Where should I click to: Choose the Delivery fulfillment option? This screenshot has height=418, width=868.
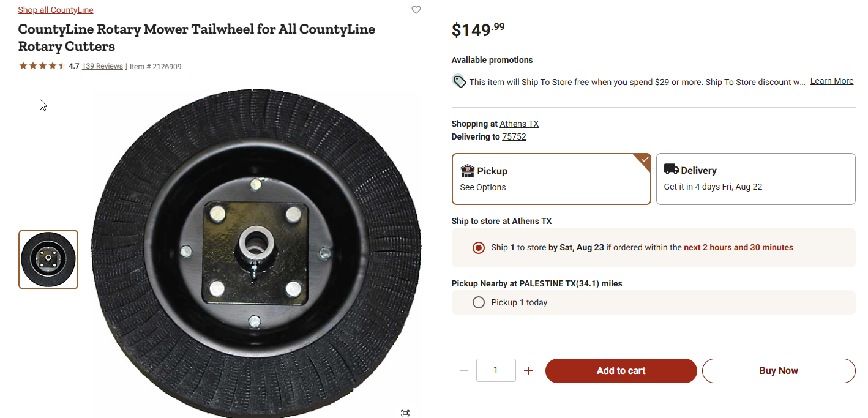point(755,179)
